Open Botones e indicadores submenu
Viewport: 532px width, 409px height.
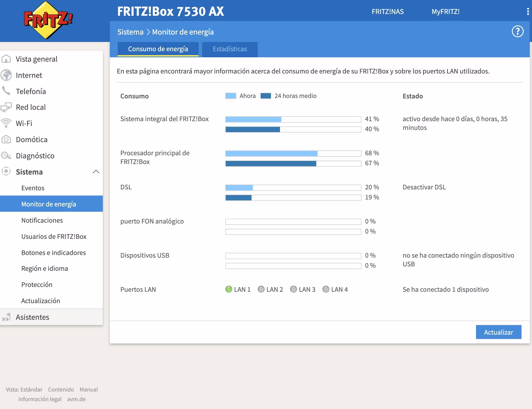pyautogui.click(x=51, y=252)
